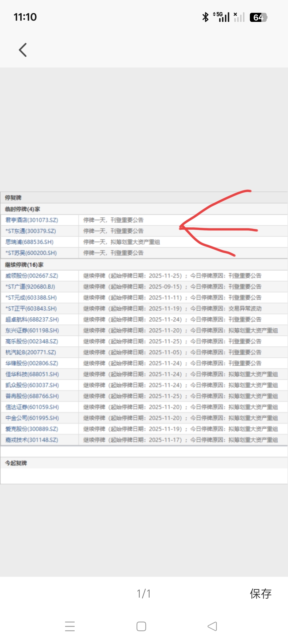Select stock 高乐股份(002348.SZ)
The width and height of the screenshot is (288, 644).
click(x=32, y=341)
